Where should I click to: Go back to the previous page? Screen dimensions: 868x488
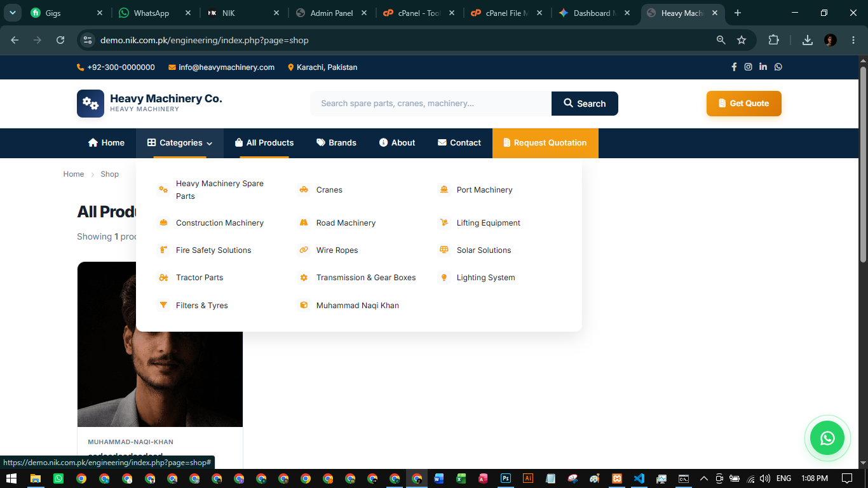point(15,40)
